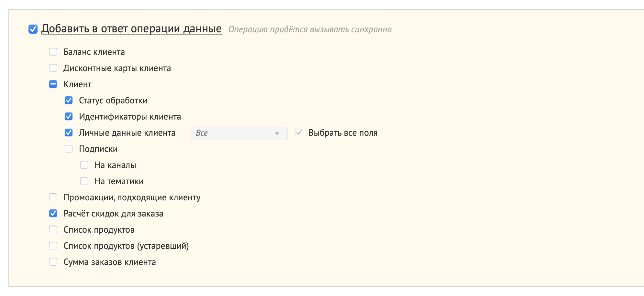
Task: Uncheck 'Добавить в ответ операции данные' checkbox
Action: pyautogui.click(x=33, y=29)
